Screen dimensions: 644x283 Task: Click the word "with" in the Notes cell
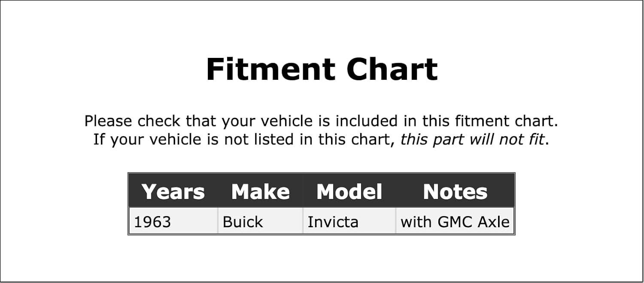point(416,222)
